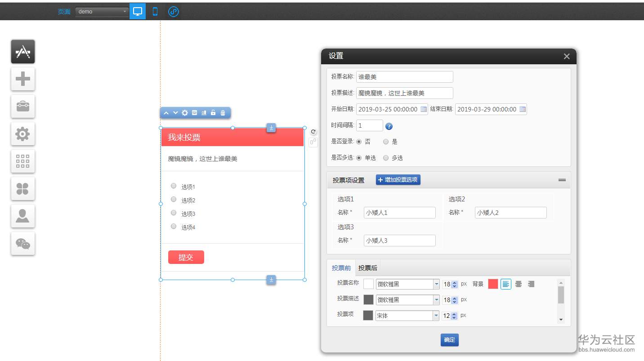Image resolution: width=644 pixels, height=361 pixels.
Task: Click the 时间间隔 input field
Action: [x=370, y=125]
